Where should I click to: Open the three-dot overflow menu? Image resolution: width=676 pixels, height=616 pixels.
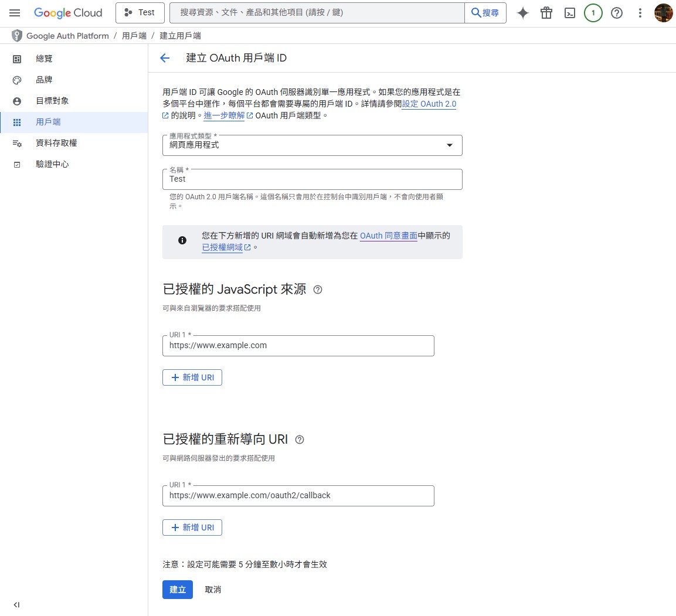(640, 13)
